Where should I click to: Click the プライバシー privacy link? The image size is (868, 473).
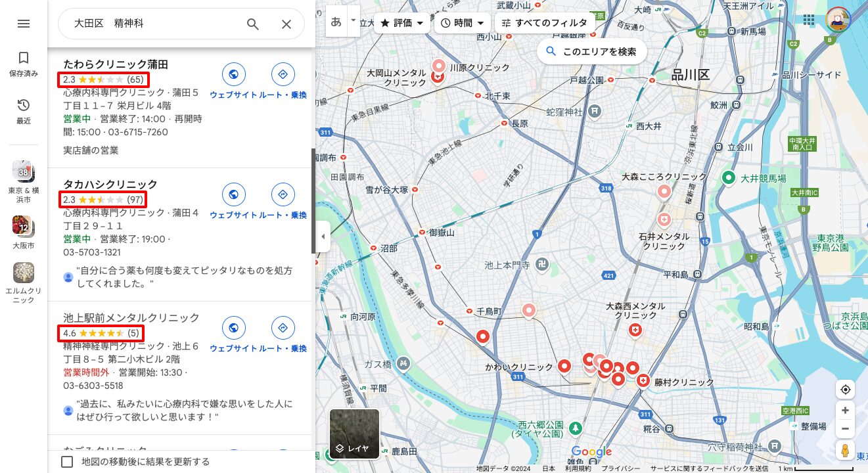click(x=620, y=468)
